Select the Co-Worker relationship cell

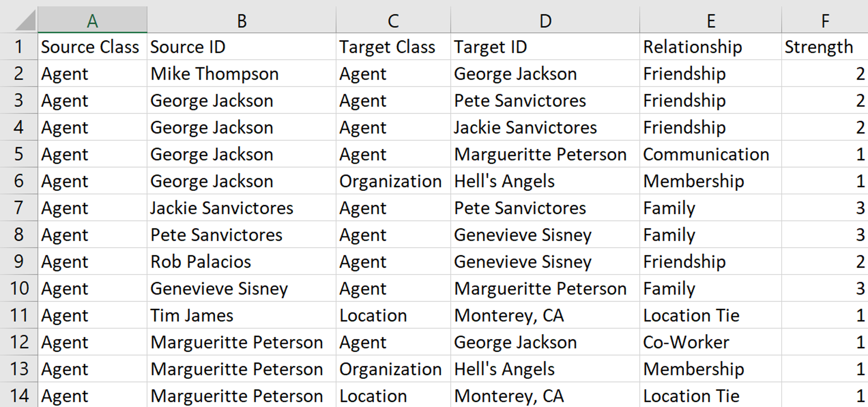(x=686, y=342)
